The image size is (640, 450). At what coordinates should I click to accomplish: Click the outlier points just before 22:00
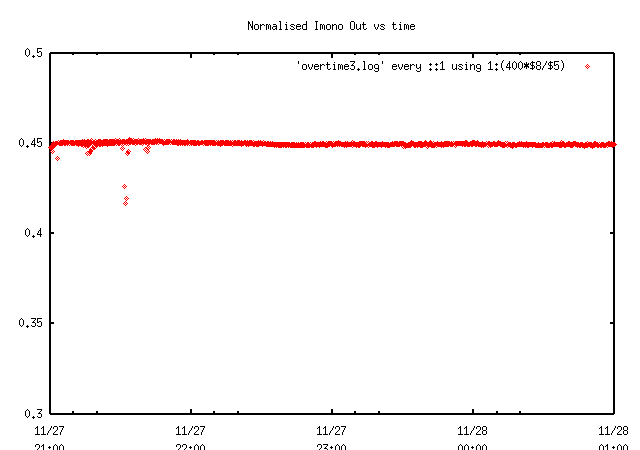147,150
